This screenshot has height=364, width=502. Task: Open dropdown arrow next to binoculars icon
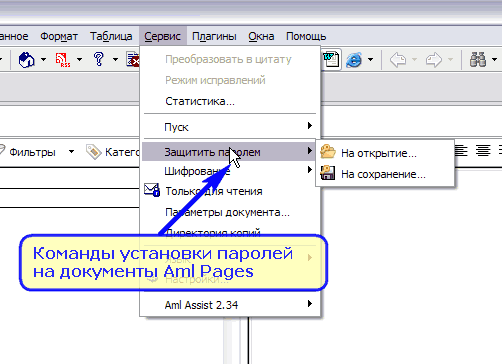494,60
